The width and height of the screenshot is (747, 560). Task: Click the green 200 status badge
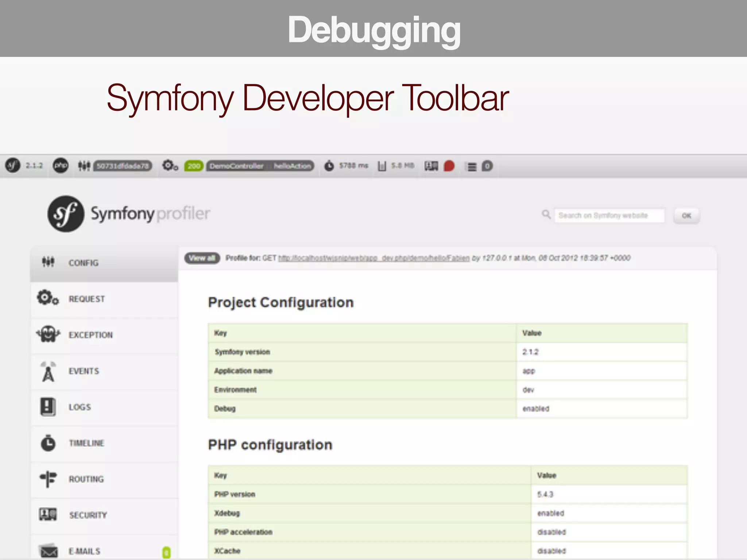coord(194,166)
